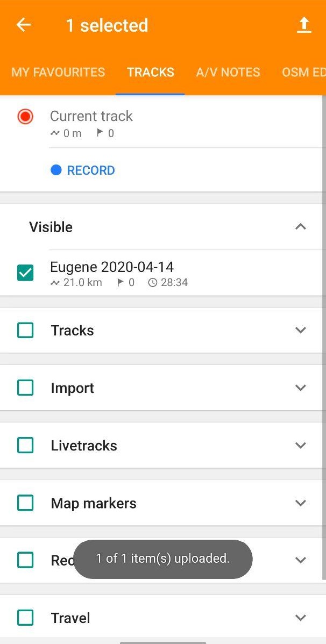Dismiss the item(s) uploaded toast message
This screenshot has height=644, width=326.
point(163,559)
